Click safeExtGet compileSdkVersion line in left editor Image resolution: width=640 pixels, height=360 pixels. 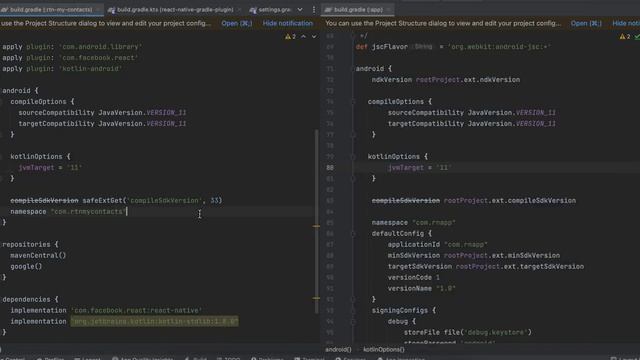click(116, 201)
